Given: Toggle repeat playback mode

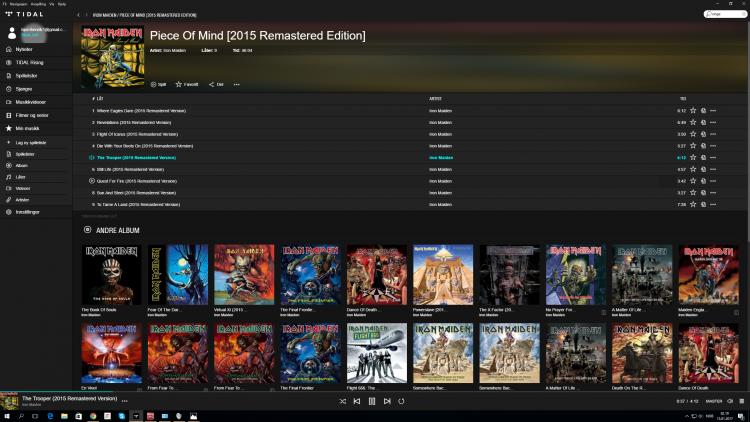Looking at the screenshot, I should coord(401,401).
